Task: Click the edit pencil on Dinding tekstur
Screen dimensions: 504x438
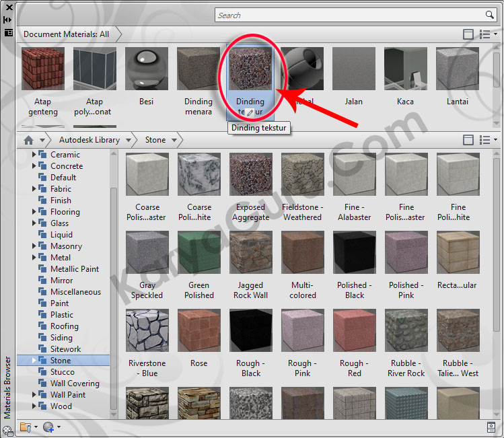Action: (250, 112)
